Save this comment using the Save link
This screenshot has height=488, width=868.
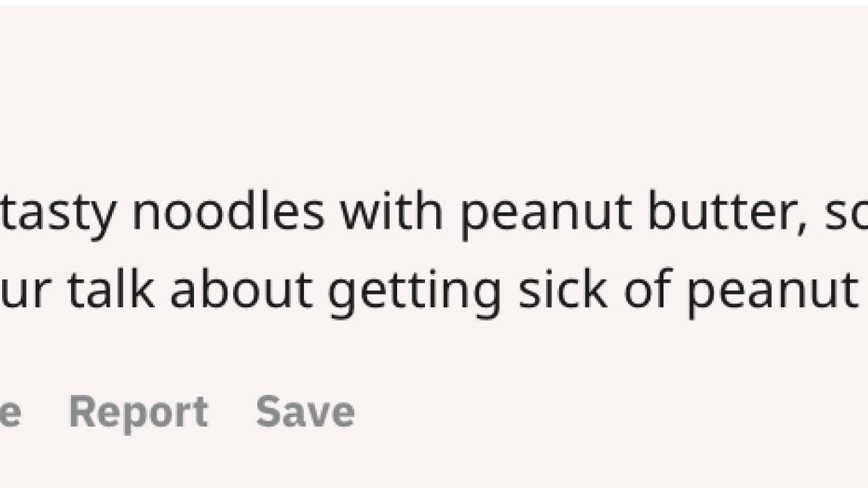click(305, 412)
